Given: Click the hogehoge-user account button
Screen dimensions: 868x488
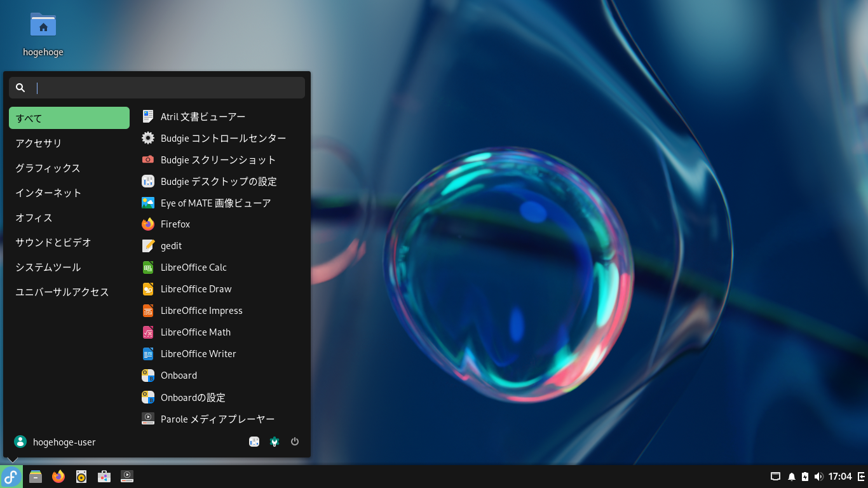Looking at the screenshot, I should coord(55,442).
